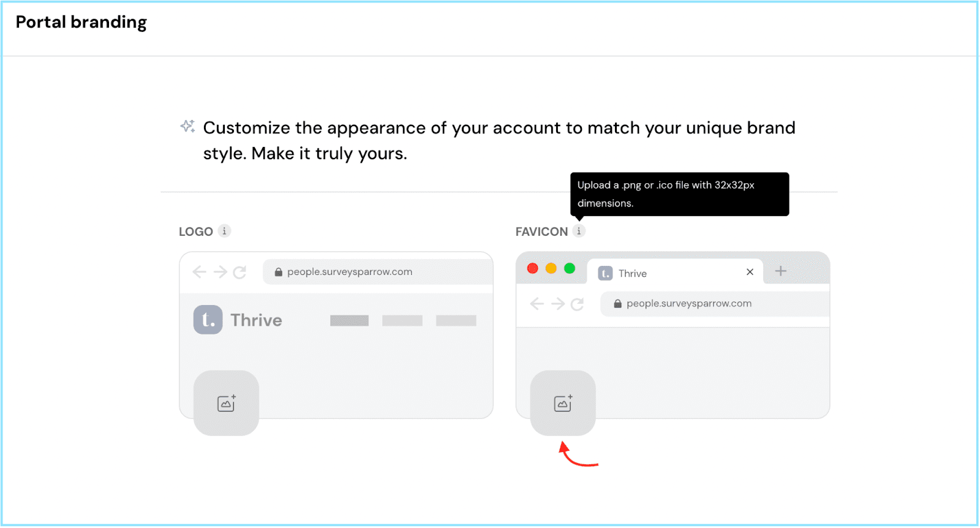Click reload icon in logo preview browser
The image size is (980, 528).
coord(239,272)
